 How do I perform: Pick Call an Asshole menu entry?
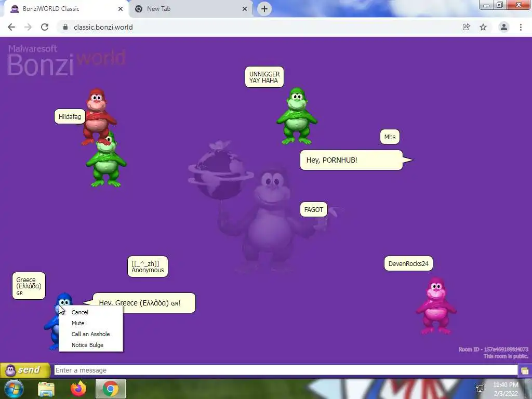point(90,334)
